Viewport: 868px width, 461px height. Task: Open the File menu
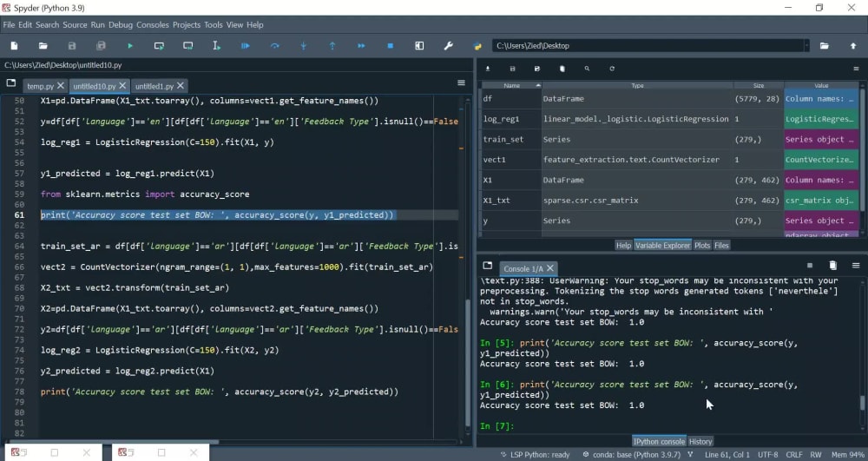9,25
